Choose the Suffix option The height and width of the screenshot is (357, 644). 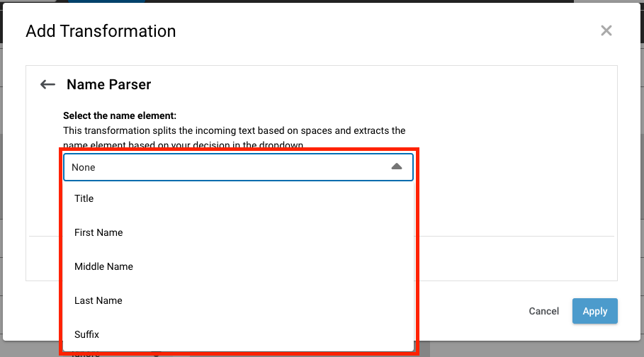click(x=87, y=334)
